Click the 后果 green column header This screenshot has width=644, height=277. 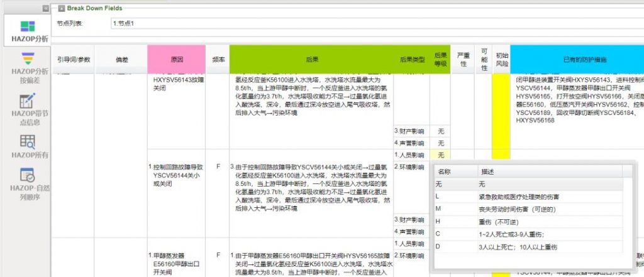pyautogui.click(x=311, y=59)
